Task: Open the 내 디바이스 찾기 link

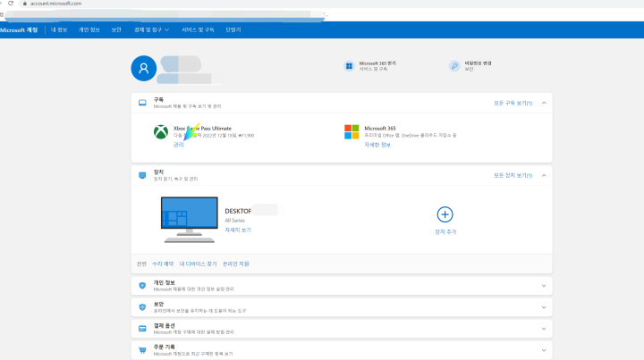Action: pos(198,264)
